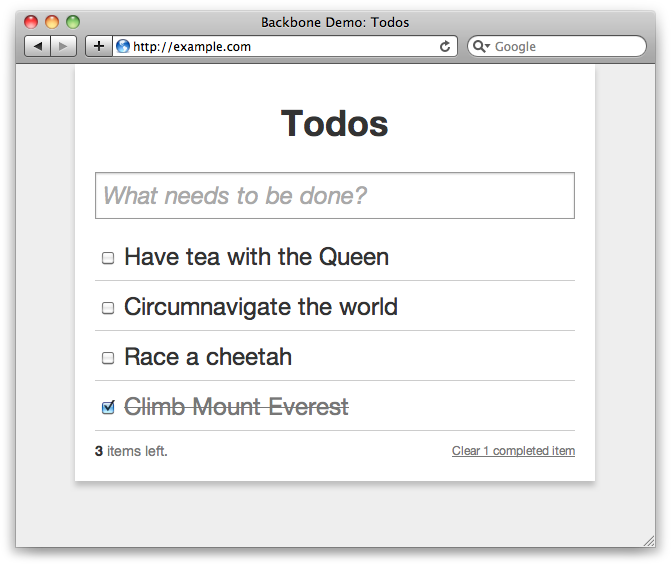The image size is (671, 564).
Task: Go forward with the browser forward arrow
Action: coord(63,46)
